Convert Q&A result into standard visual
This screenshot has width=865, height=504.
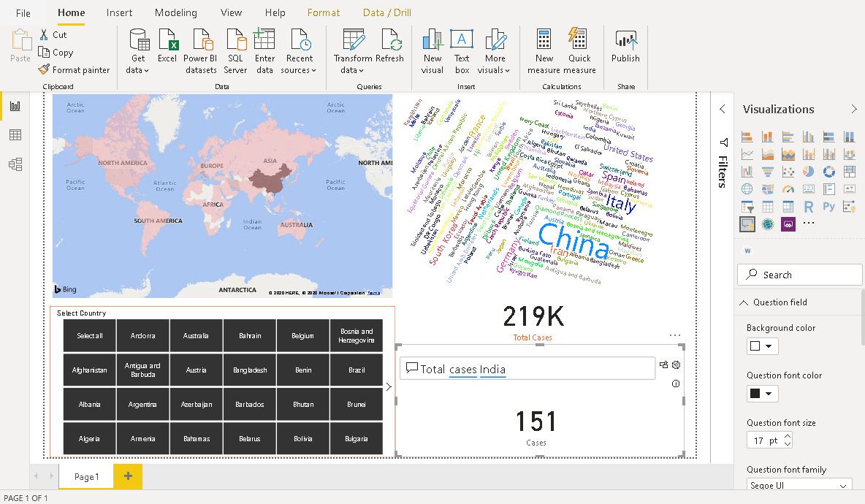[x=663, y=364]
